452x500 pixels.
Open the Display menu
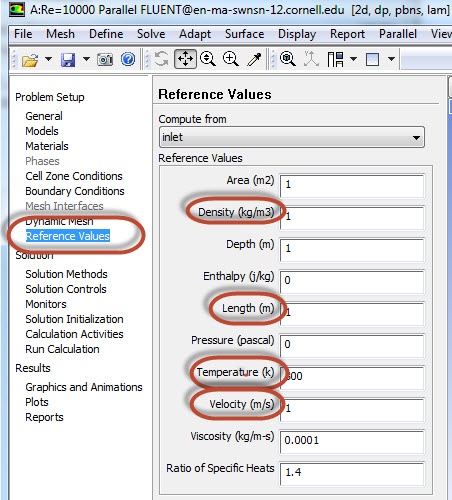[x=297, y=34]
